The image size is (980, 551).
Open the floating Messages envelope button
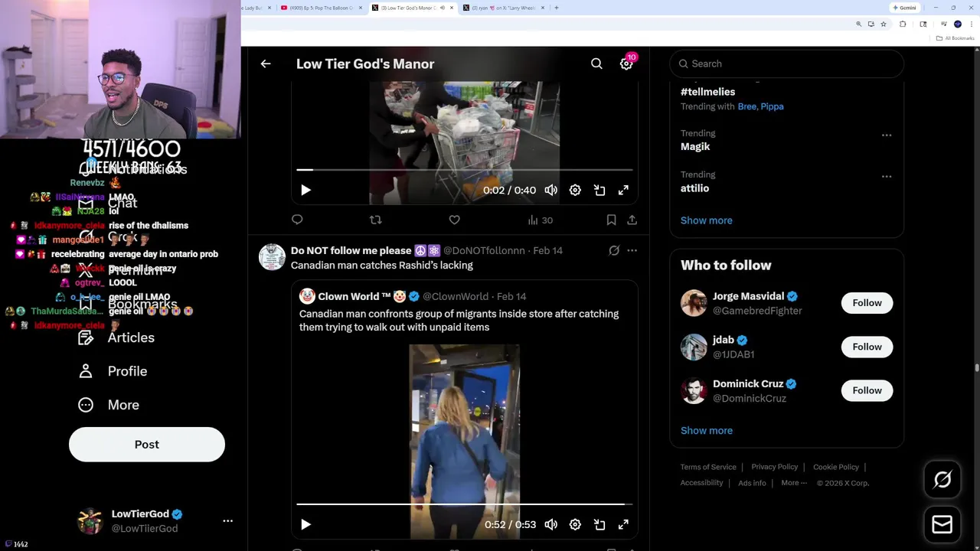(942, 524)
